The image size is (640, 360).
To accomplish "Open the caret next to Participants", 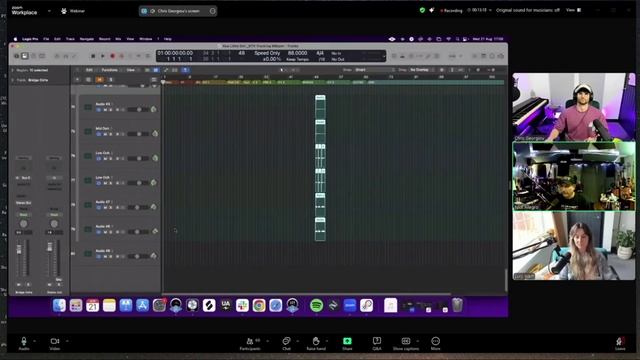I will click(x=267, y=341).
